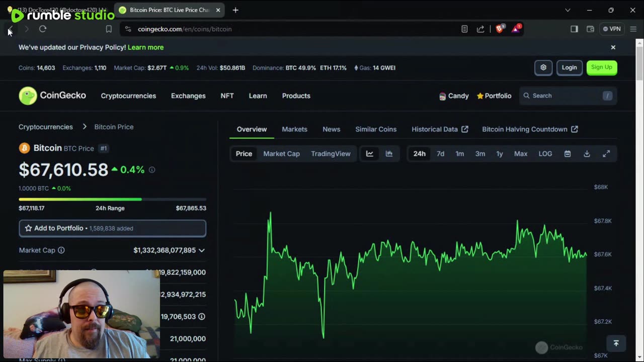
Task: Open the Brave wallet icon
Action: [x=590, y=29]
